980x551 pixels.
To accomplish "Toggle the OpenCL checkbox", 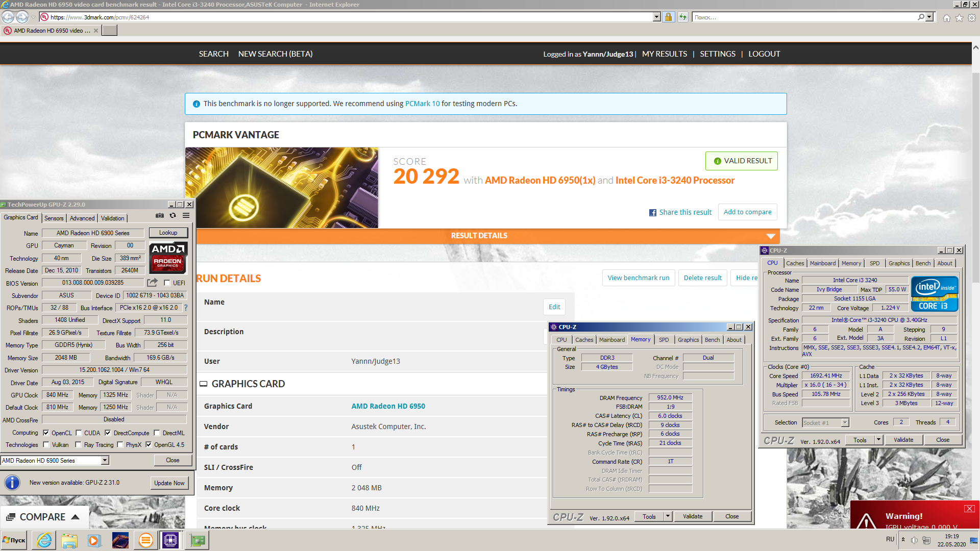I will pyautogui.click(x=46, y=433).
